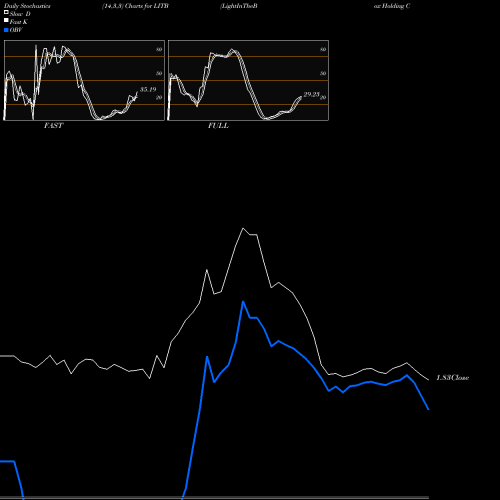This screenshot has height=500, width=500.
Task: Click the 'Daily Stochastics' title text
Action: [27, 6]
